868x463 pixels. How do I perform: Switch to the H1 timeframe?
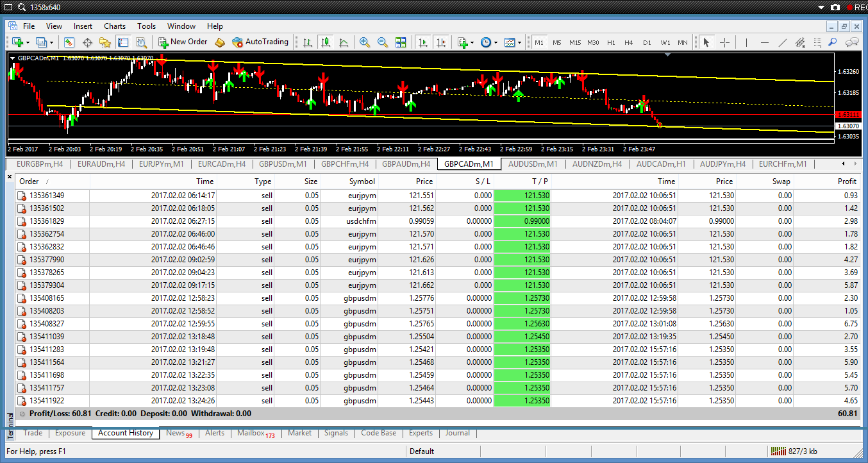(x=611, y=42)
